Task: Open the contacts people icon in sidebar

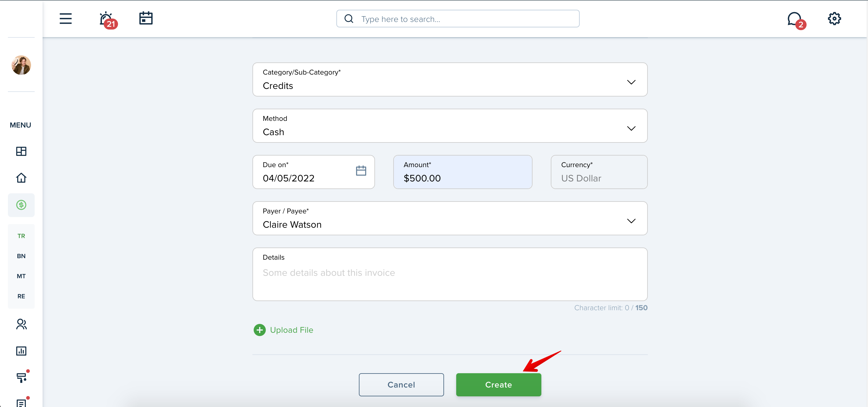Action: pyautogui.click(x=21, y=324)
